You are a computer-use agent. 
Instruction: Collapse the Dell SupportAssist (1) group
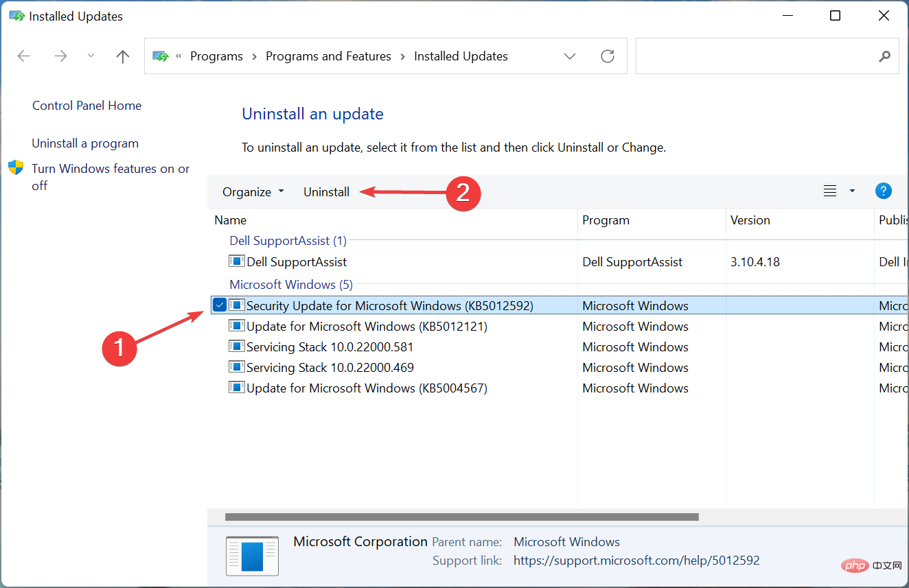288,241
